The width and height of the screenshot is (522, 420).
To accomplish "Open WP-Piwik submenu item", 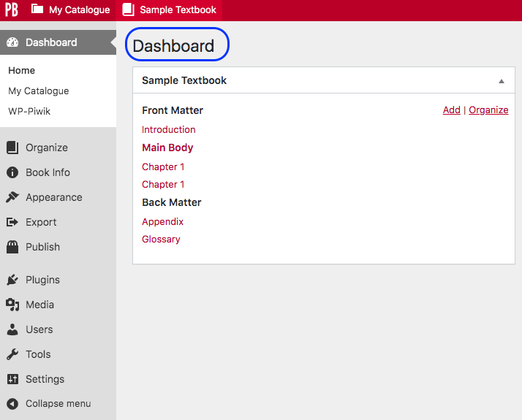I will pyautogui.click(x=29, y=112).
